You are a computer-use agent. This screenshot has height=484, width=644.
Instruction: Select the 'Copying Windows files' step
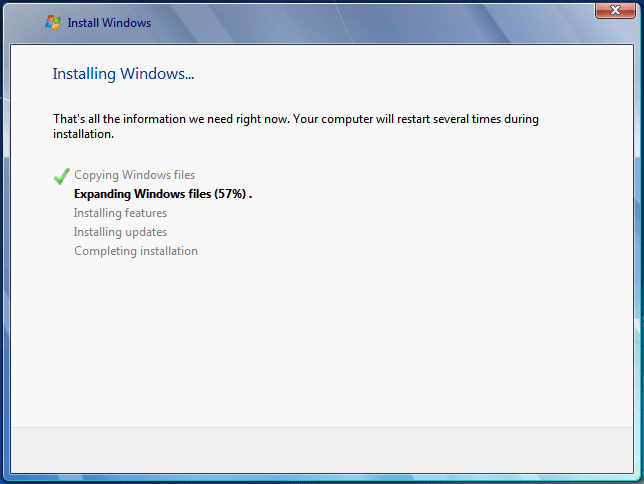134,175
